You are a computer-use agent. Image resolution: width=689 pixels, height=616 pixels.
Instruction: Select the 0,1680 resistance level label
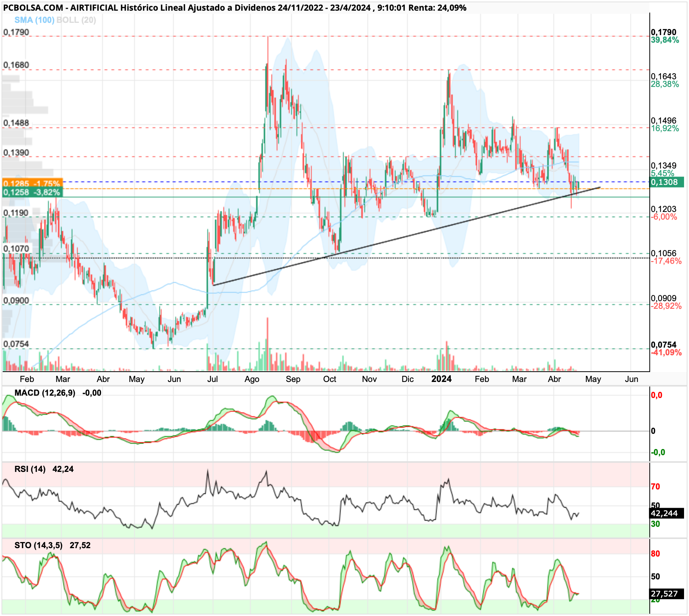(x=16, y=65)
